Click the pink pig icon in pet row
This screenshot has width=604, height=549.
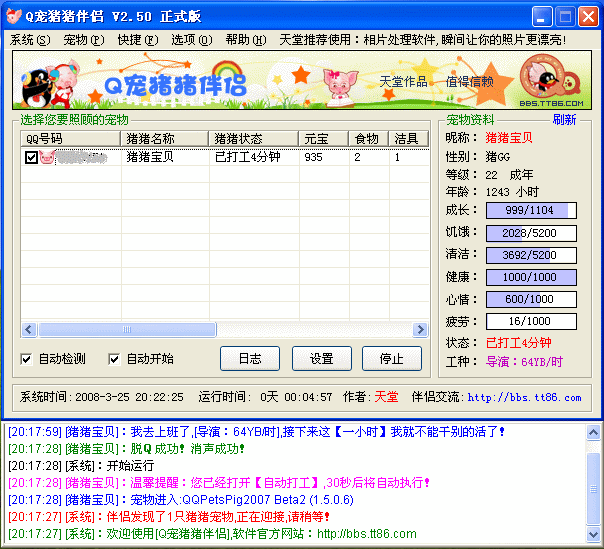coord(47,157)
